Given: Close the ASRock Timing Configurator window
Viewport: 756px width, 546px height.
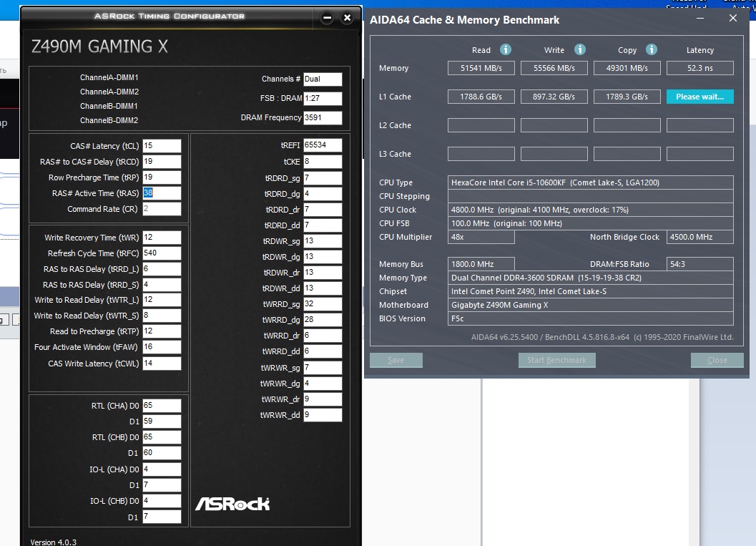Looking at the screenshot, I should click(x=347, y=18).
